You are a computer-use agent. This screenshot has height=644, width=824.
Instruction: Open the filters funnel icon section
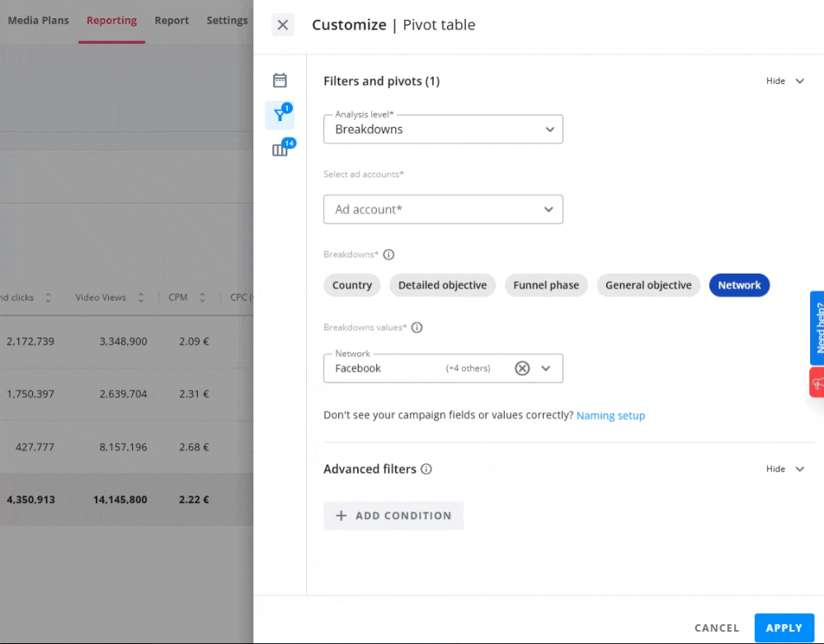coord(280,115)
